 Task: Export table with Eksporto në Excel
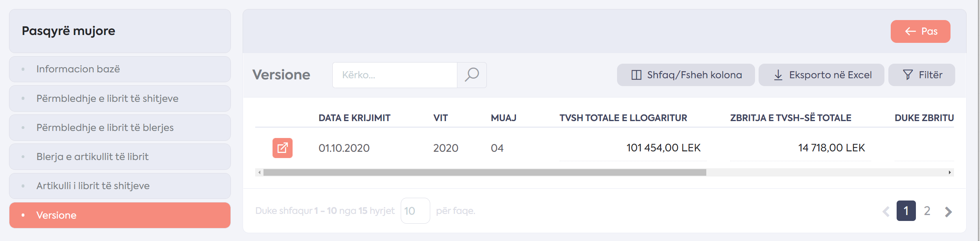[x=822, y=75]
